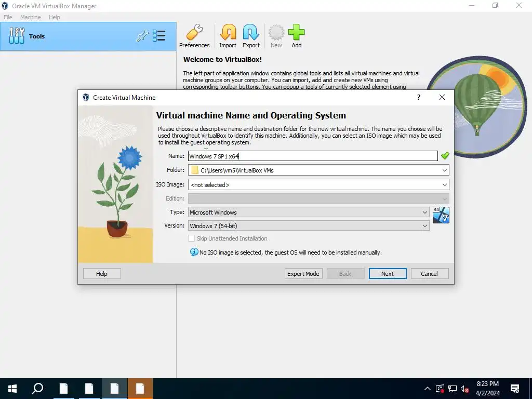Open the Help menu in menu bar
This screenshot has width=532, height=399.
tap(54, 17)
